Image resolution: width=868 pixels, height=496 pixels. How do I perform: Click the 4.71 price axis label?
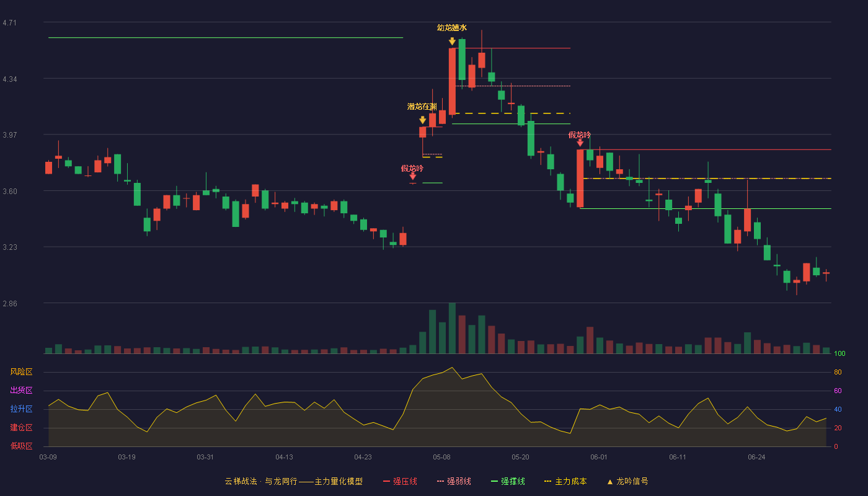point(9,23)
